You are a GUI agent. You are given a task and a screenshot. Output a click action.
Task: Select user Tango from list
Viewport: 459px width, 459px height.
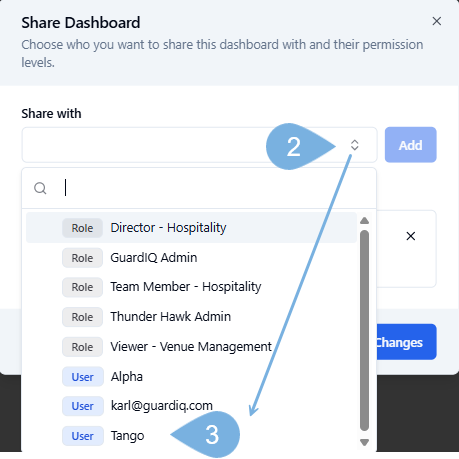[191, 436]
